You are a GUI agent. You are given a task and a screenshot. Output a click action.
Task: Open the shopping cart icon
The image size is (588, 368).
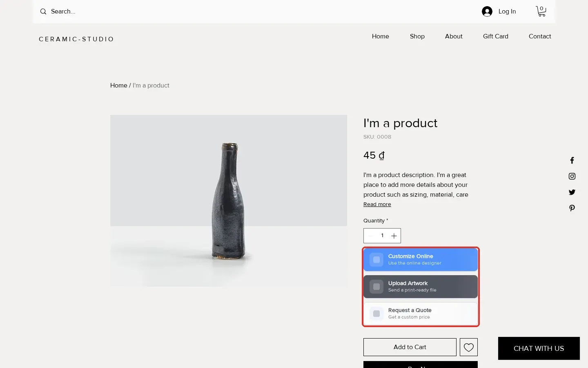coord(541,11)
